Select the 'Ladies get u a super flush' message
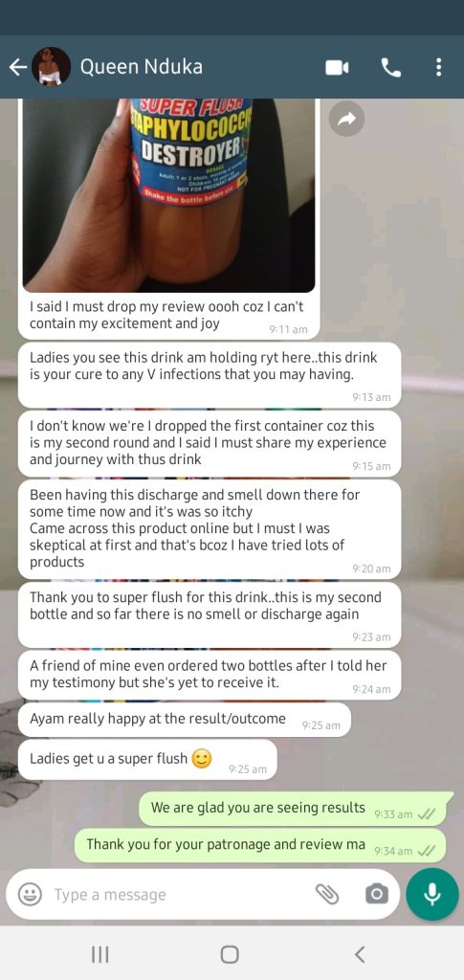The image size is (464, 980). pyautogui.click(x=147, y=759)
